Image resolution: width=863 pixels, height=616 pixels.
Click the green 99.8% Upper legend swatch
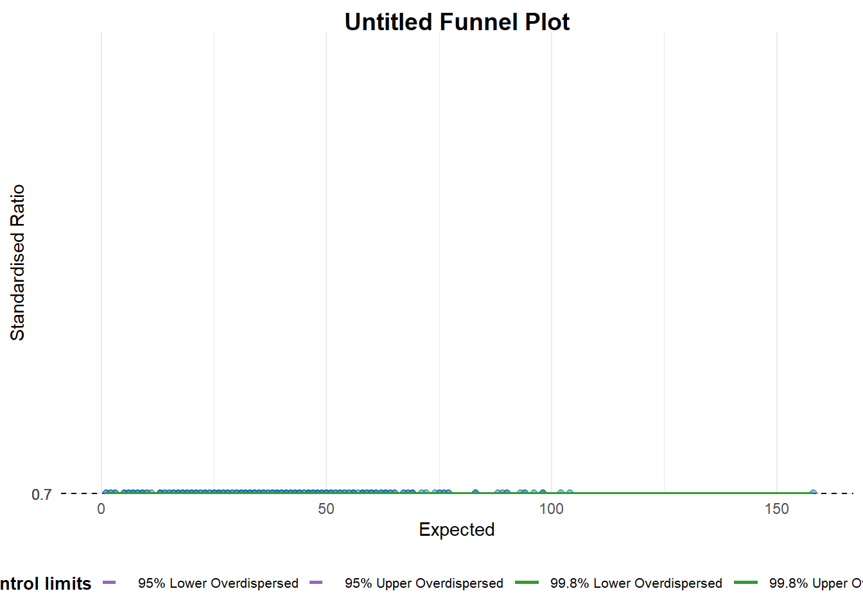point(745,583)
